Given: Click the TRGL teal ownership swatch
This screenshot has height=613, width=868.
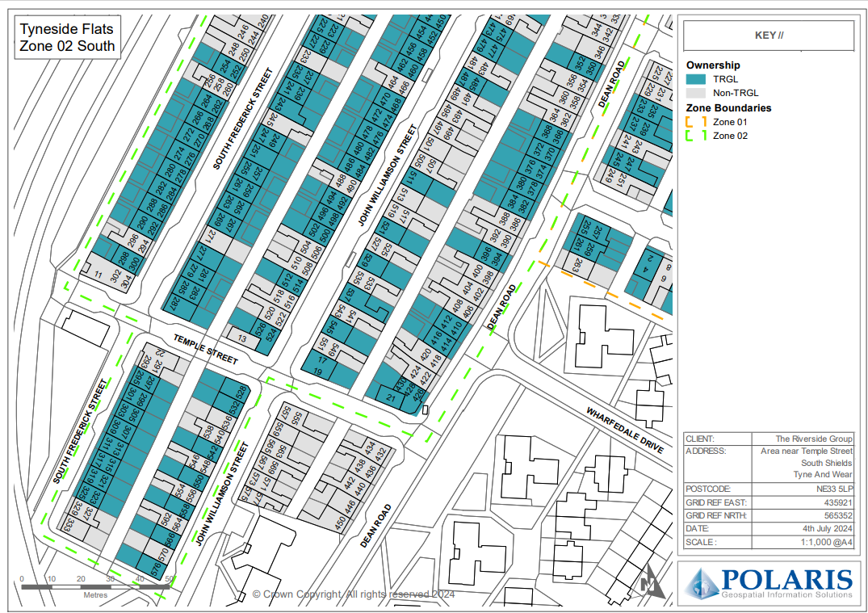Looking at the screenshot, I should [696, 79].
